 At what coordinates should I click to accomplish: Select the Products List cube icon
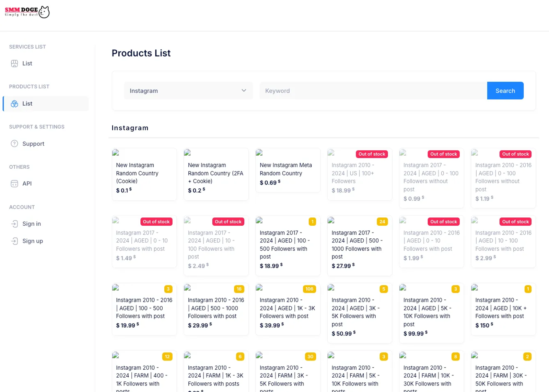[x=14, y=104]
